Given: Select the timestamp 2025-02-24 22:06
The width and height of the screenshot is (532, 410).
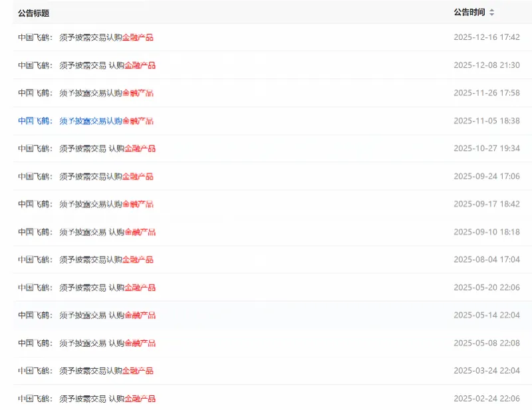Looking at the screenshot, I should [487, 399].
